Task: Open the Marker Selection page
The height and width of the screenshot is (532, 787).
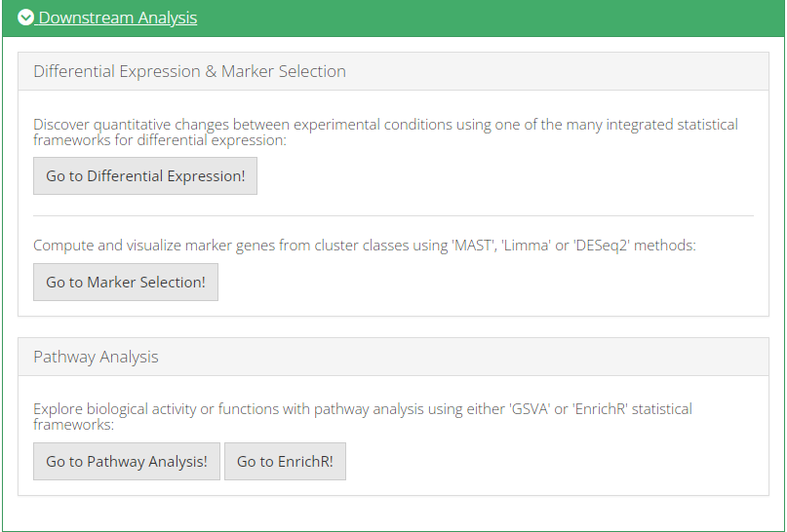Action: click(x=126, y=283)
